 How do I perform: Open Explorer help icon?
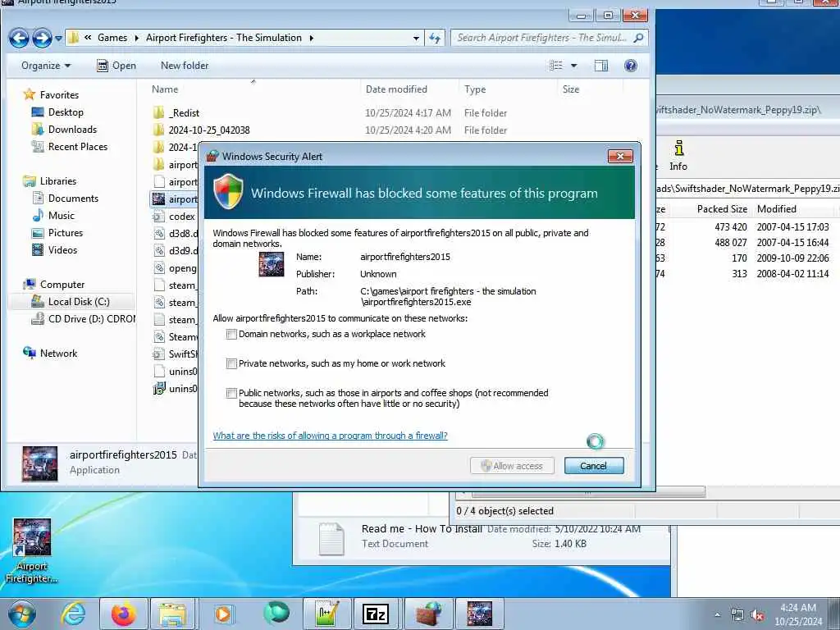coord(631,66)
